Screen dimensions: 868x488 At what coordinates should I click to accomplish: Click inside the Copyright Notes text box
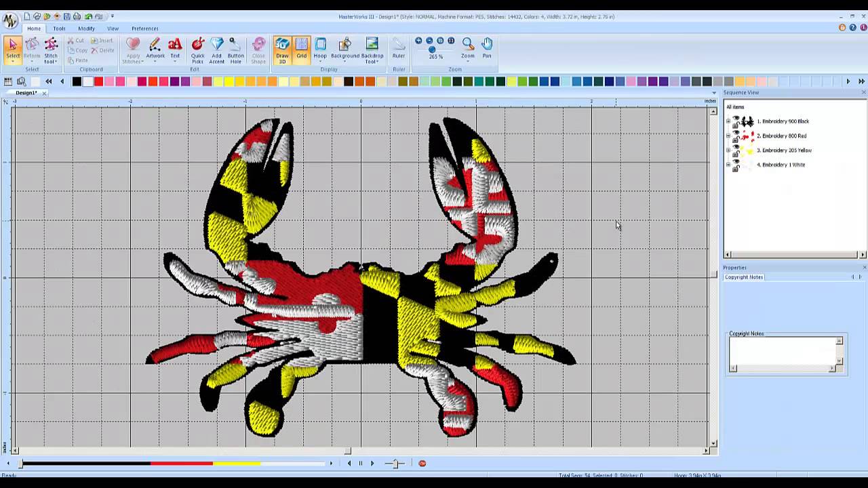pos(783,350)
